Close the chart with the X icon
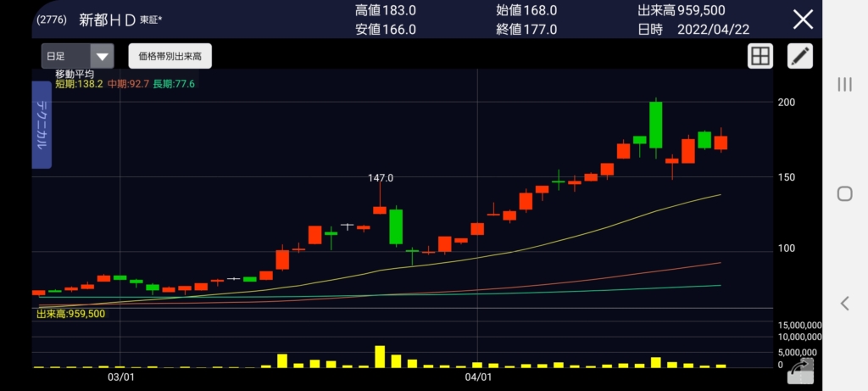Screen dimensions: 868x391 [x=803, y=20]
